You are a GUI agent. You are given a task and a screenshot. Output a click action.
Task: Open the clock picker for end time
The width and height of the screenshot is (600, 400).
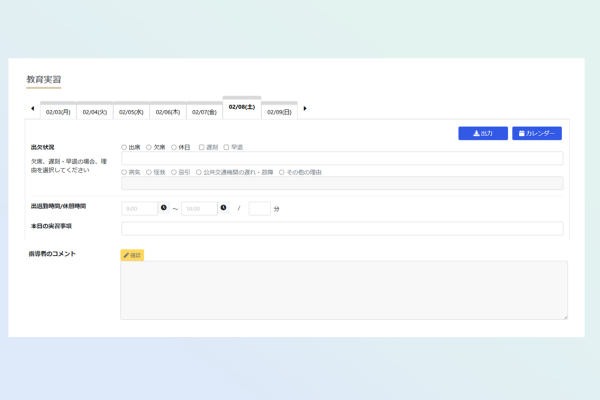tap(223, 208)
